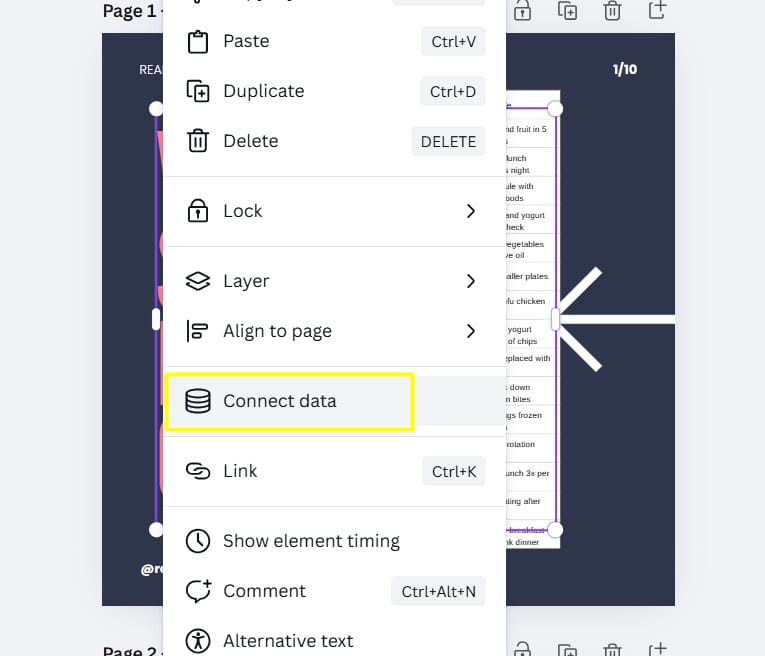Click the Connect data database icon

(x=198, y=401)
